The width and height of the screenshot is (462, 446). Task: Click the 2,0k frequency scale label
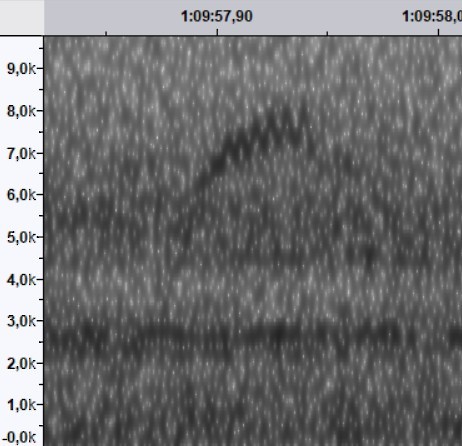click(21, 363)
